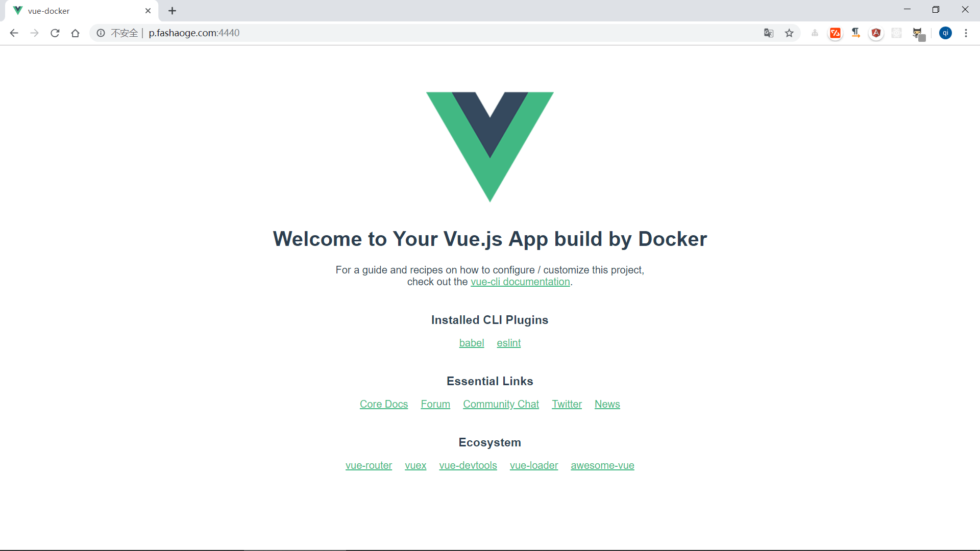Open the user profile avatar
The image size is (980, 551).
[945, 33]
